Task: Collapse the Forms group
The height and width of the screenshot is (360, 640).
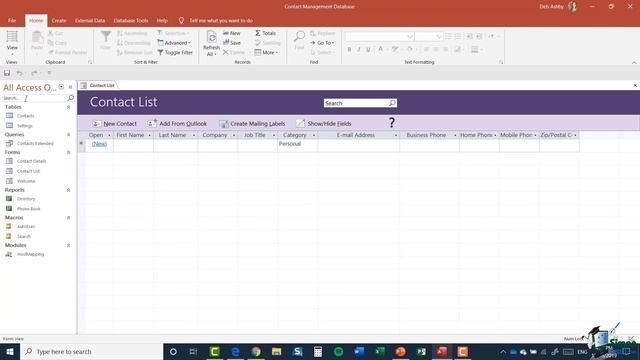Action: click(69, 152)
